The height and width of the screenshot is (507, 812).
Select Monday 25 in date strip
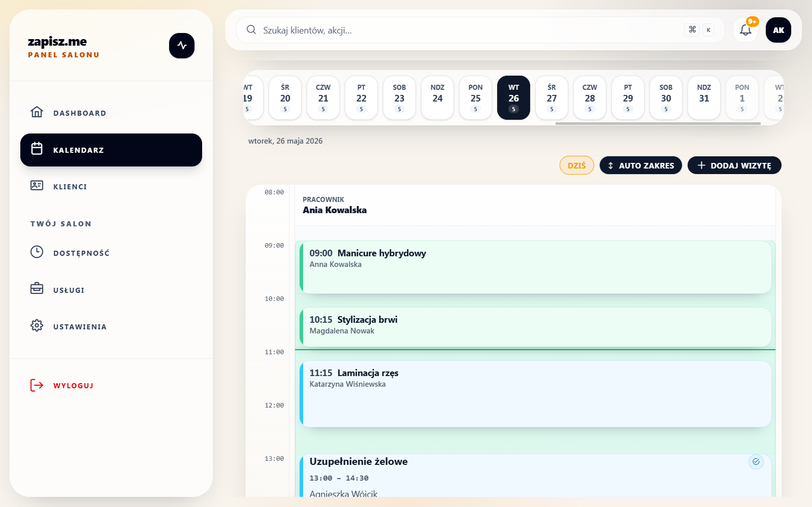pyautogui.click(x=476, y=98)
